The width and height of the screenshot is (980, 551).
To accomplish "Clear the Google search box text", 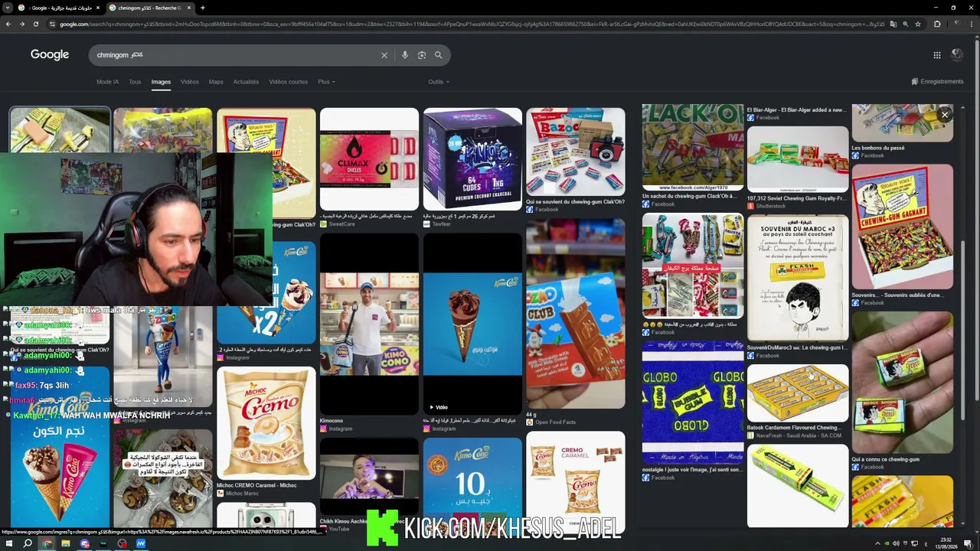I will (x=384, y=55).
